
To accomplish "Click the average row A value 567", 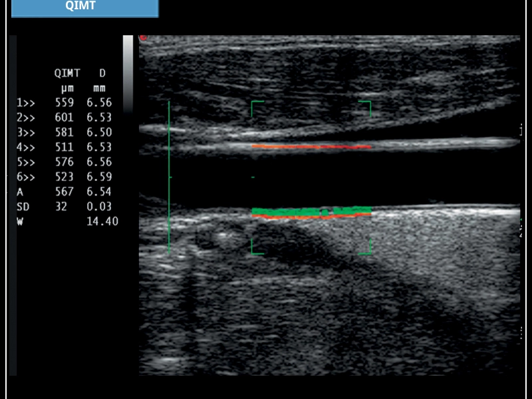I will pos(66,192).
